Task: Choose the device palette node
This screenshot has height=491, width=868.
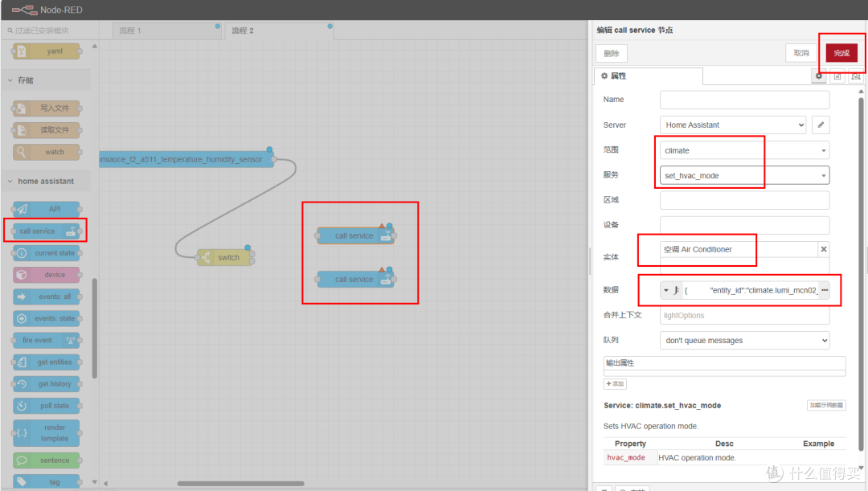Action: click(47, 275)
